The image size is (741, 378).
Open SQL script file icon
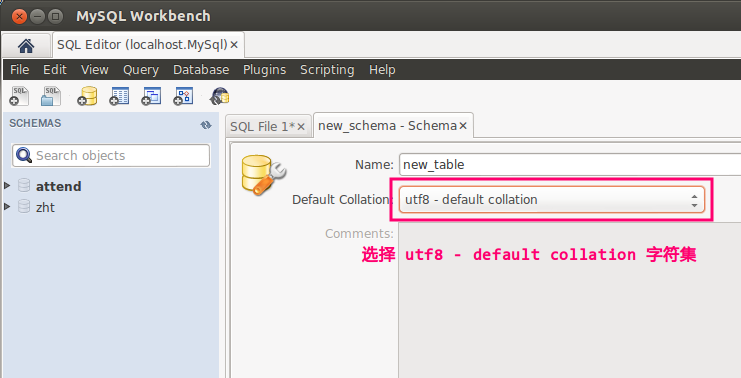click(51, 96)
